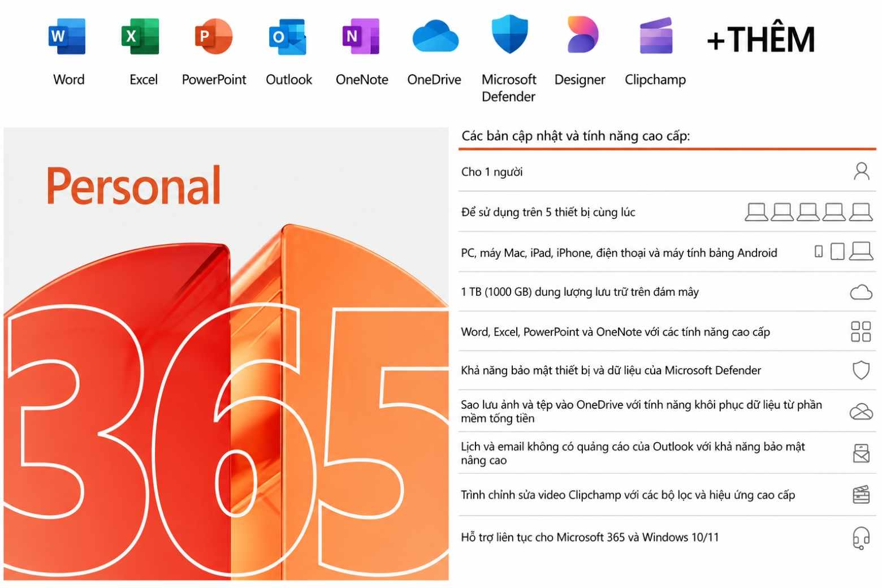
Task: Click the text 1 TB (1000 GB) dung lượng lưu trữ
Action: (x=580, y=292)
